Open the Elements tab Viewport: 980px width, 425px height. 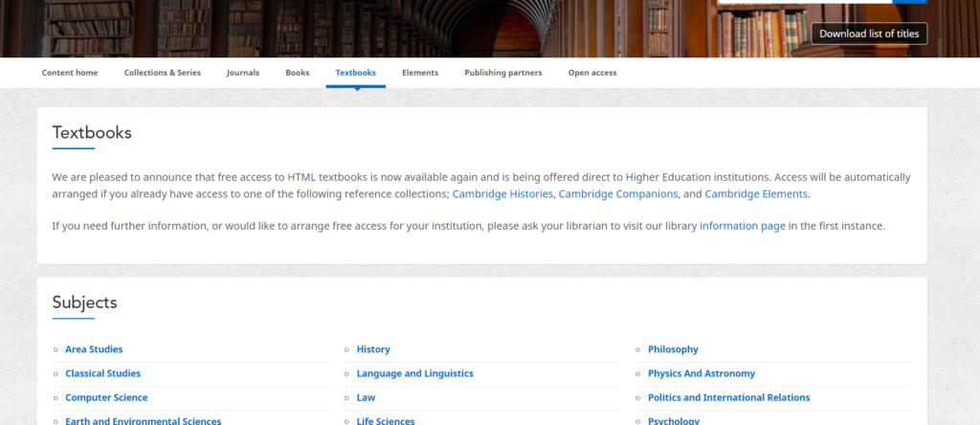(x=420, y=73)
